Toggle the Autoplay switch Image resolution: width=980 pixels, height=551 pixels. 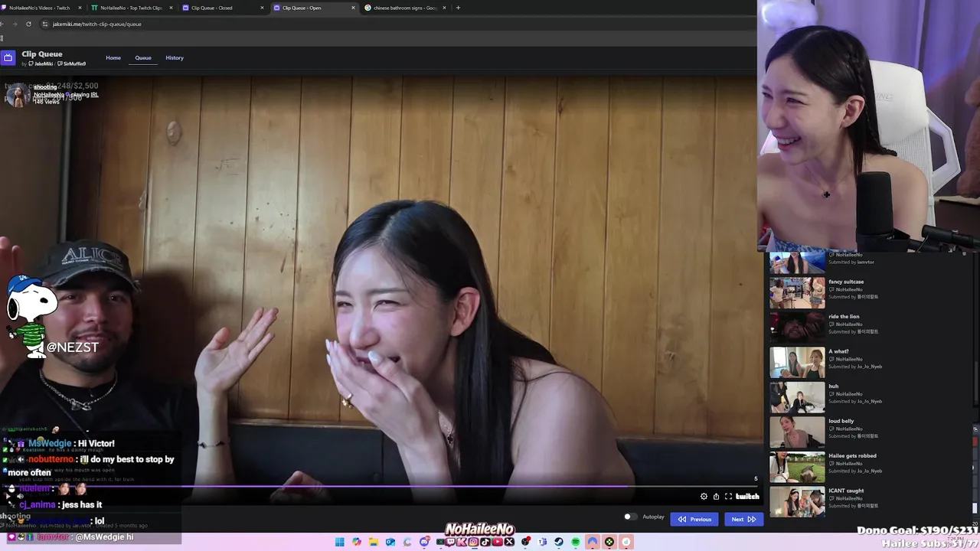(x=629, y=517)
